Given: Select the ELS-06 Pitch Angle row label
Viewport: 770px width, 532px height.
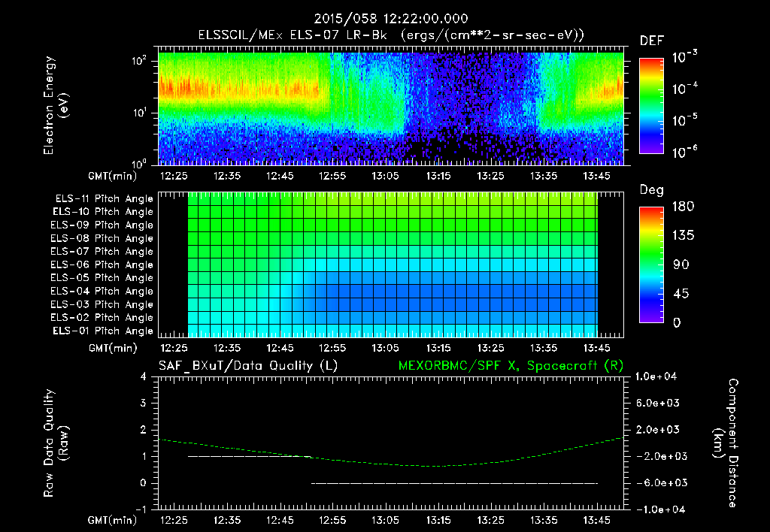Looking at the screenshot, I should (x=102, y=265).
